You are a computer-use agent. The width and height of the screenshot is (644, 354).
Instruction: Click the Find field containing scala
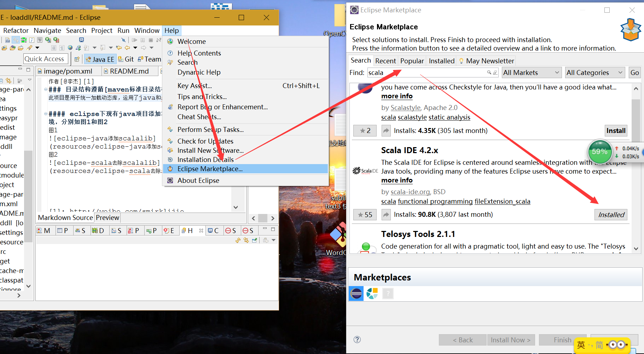tap(433, 72)
